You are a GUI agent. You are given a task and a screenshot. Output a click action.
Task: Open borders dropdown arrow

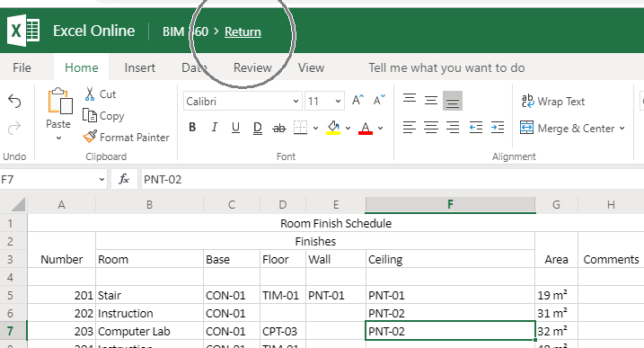point(315,128)
